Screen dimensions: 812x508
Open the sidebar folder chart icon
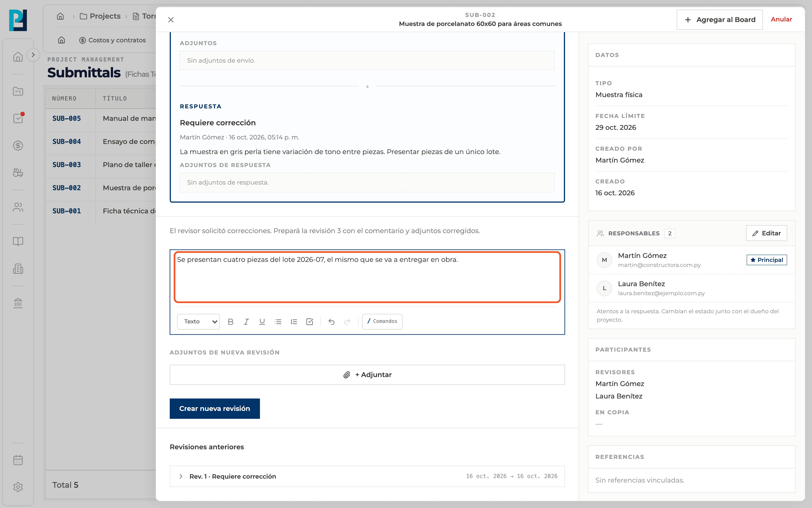[18, 91]
